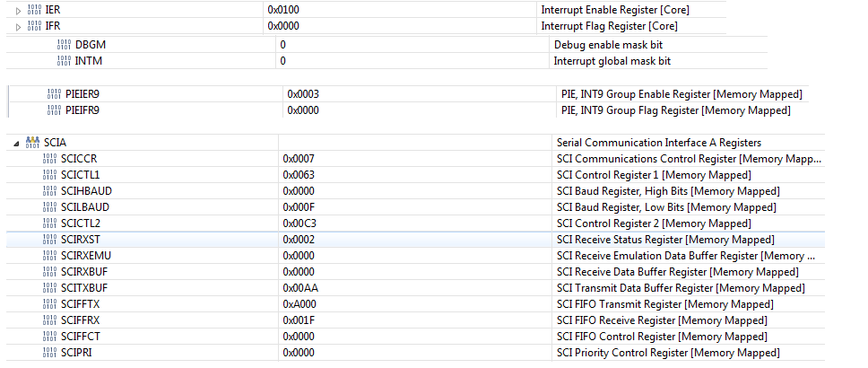
Task: Select the SCILBAUD register name
Action: [x=87, y=207]
